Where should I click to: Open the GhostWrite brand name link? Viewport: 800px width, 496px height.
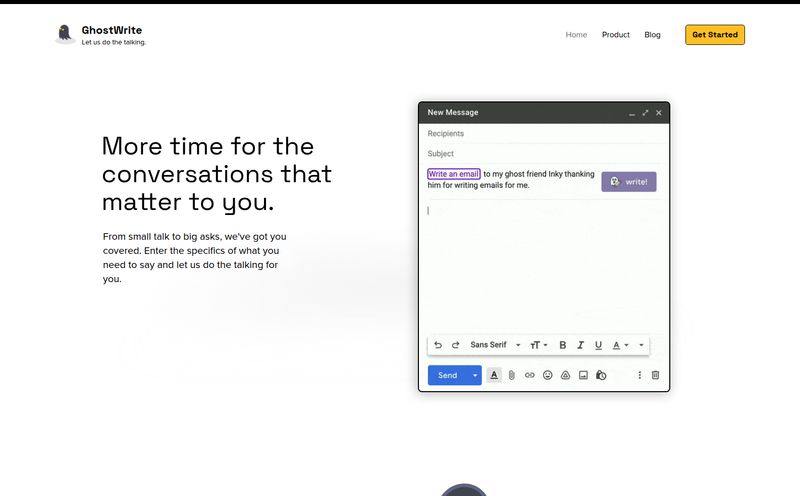click(x=112, y=30)
